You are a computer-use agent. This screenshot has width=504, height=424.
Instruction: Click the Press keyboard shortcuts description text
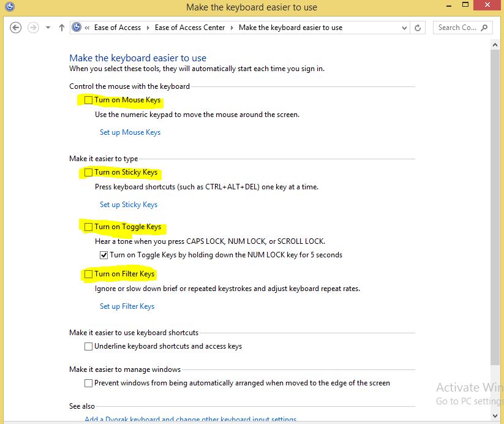tap(206, 187)
